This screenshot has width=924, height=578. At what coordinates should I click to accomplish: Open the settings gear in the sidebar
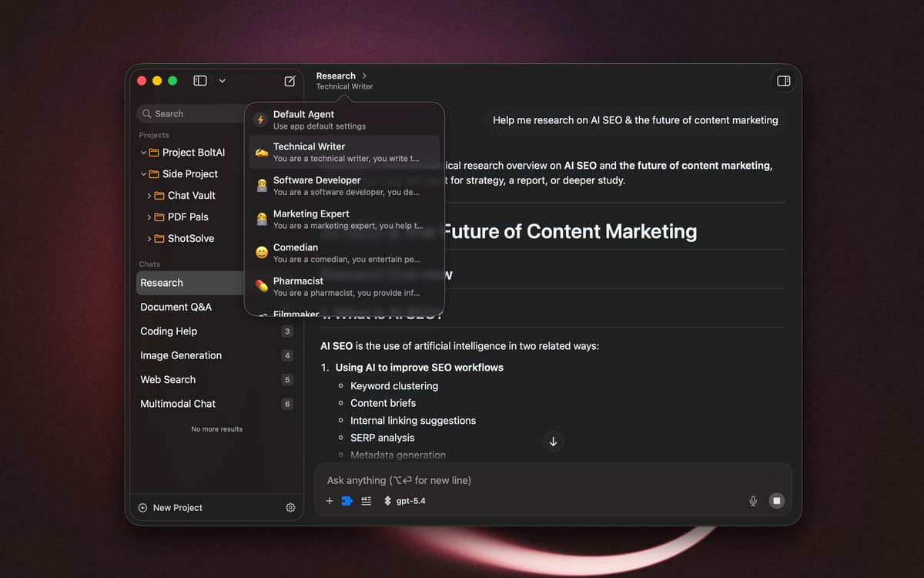290,508
